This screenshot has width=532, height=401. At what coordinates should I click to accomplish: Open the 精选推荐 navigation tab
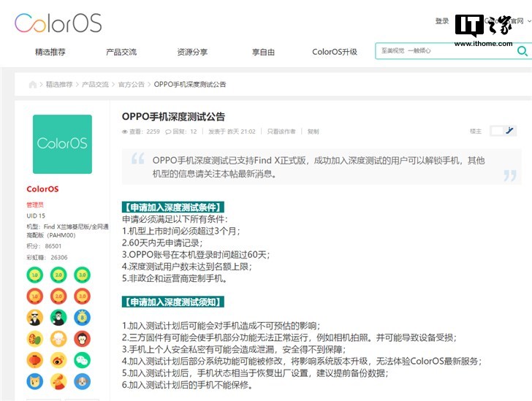pos(50,52)
